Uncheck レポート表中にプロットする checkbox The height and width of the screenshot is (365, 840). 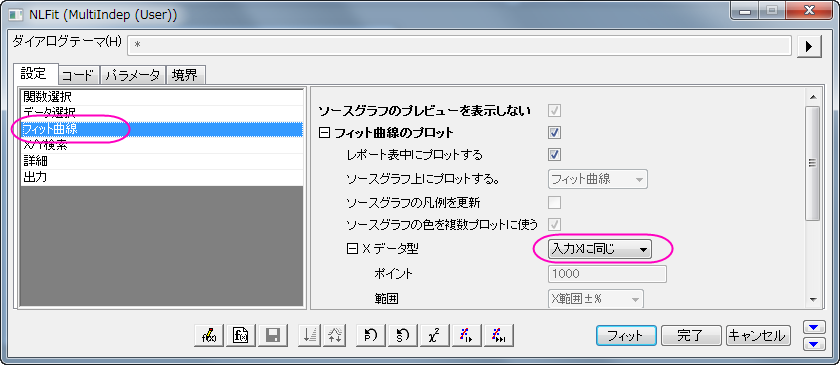pyautogui.click(x=554, y=155)
